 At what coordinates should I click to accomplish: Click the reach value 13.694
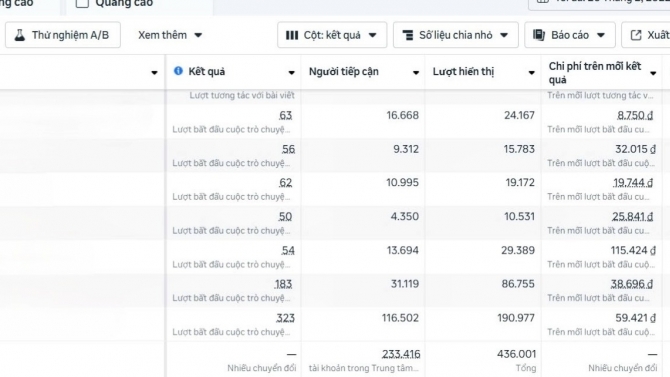(x=403, y=250)
